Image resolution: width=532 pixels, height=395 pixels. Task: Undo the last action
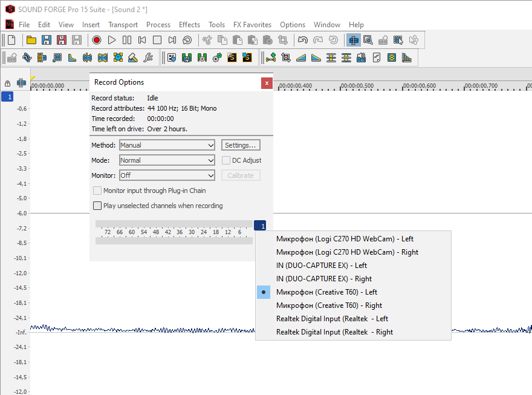point(303,40)
